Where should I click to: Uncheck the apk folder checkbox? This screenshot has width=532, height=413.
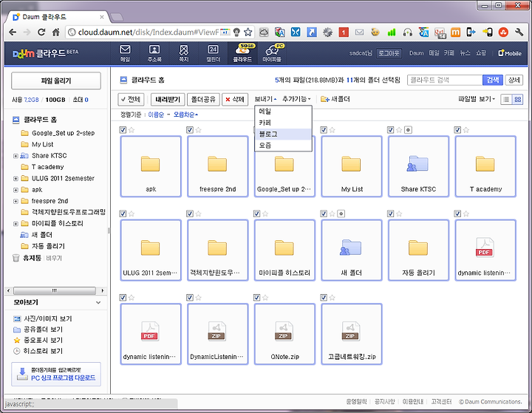pos(123,130)
